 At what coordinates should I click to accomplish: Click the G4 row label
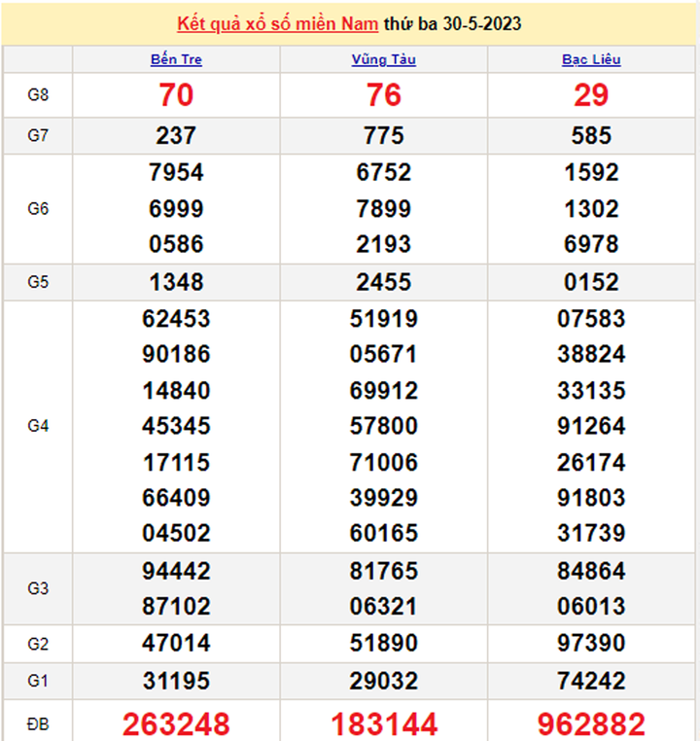tap(38, 426)
